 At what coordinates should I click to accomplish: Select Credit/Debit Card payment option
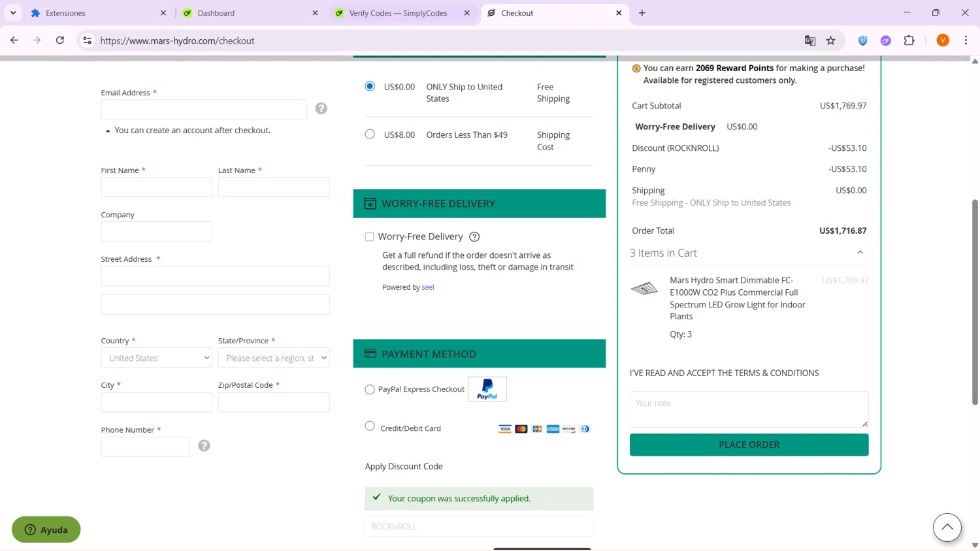pyautogui.click(x=370, y=426)
